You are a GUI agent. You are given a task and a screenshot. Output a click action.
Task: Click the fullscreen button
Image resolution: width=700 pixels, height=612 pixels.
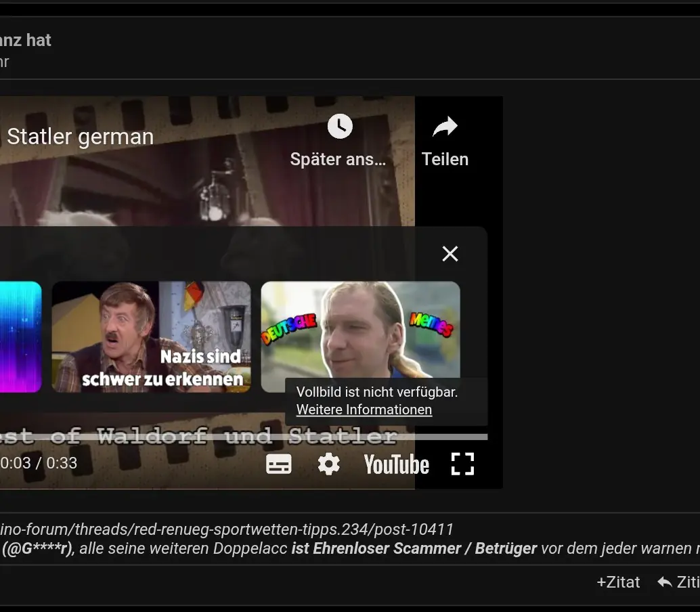pyautogui.click(x=462, y=464)
